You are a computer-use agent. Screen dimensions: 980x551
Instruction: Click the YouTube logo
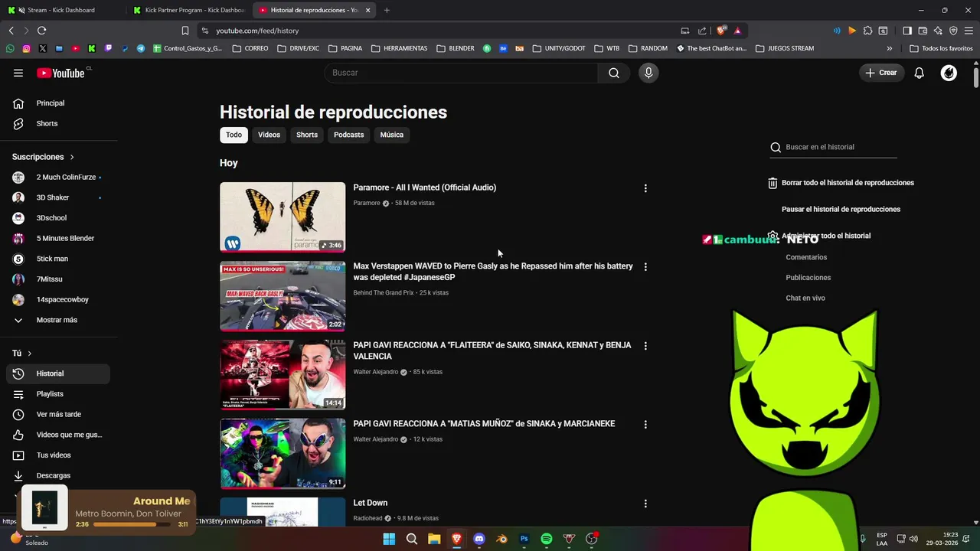click(60, 73)
